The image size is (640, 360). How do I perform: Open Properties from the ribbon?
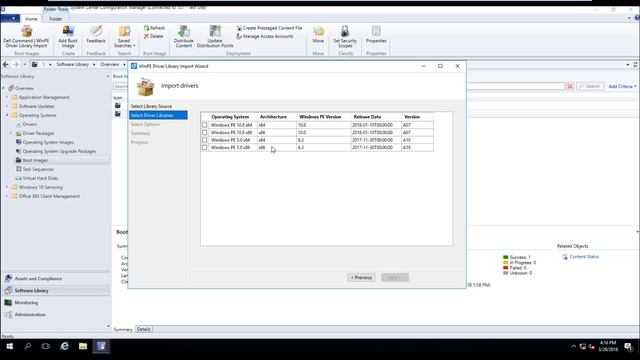point(376,35)
